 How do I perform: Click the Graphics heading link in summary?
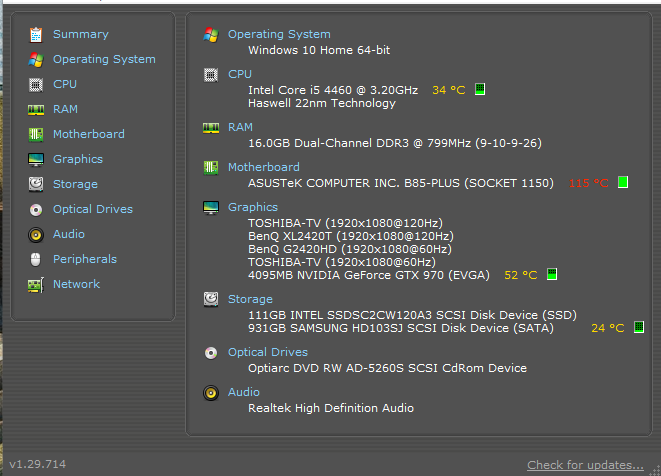tap(253, 207)
